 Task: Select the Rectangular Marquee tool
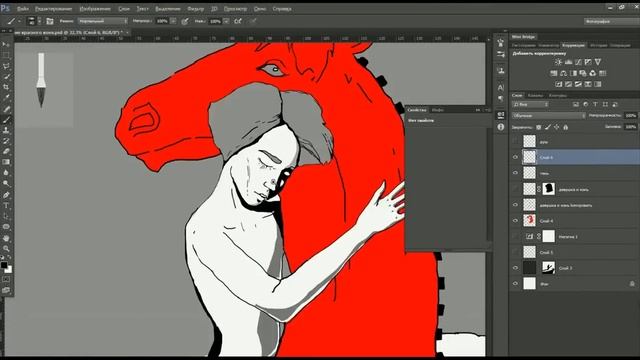(x=6, y=55)
